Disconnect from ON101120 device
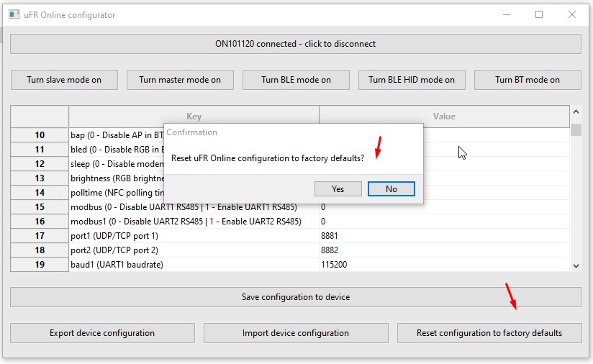 [x=295, y=44]
